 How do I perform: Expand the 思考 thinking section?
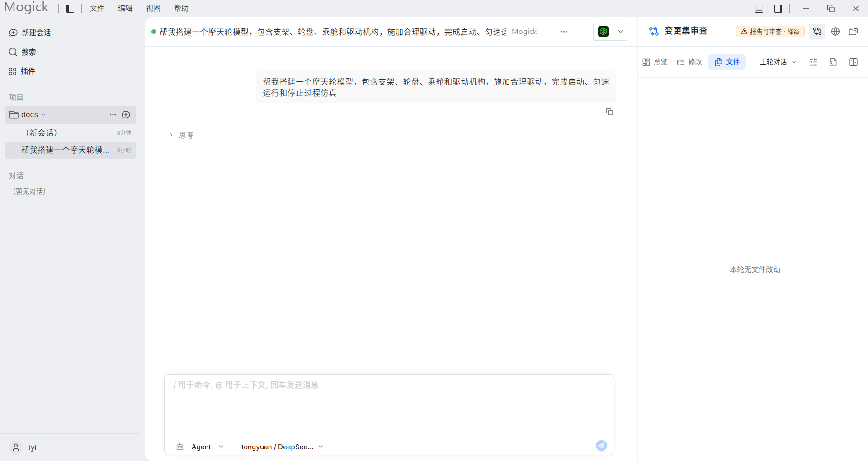tap(182, 135)
